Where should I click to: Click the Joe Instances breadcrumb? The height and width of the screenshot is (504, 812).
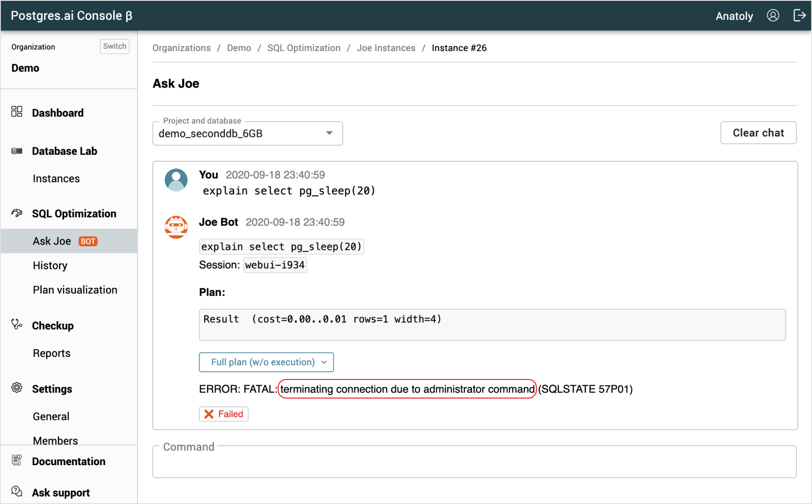[x=386, y=48]
